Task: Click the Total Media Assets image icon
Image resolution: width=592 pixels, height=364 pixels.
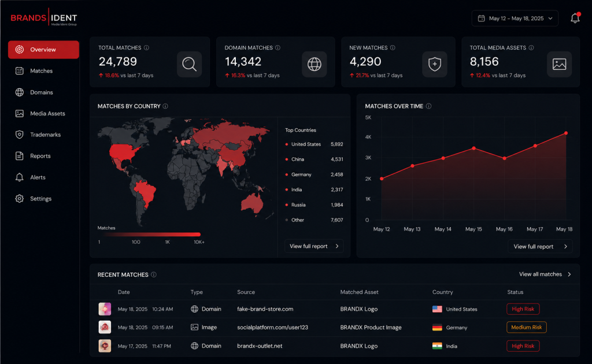Action: 559,64
